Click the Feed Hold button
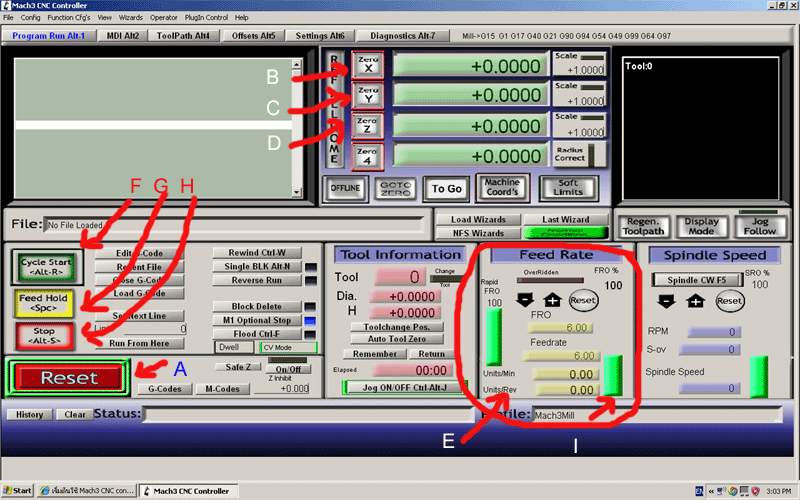This screenshot has width=800, height=500. pyautogui.click(x=43, y=303)
